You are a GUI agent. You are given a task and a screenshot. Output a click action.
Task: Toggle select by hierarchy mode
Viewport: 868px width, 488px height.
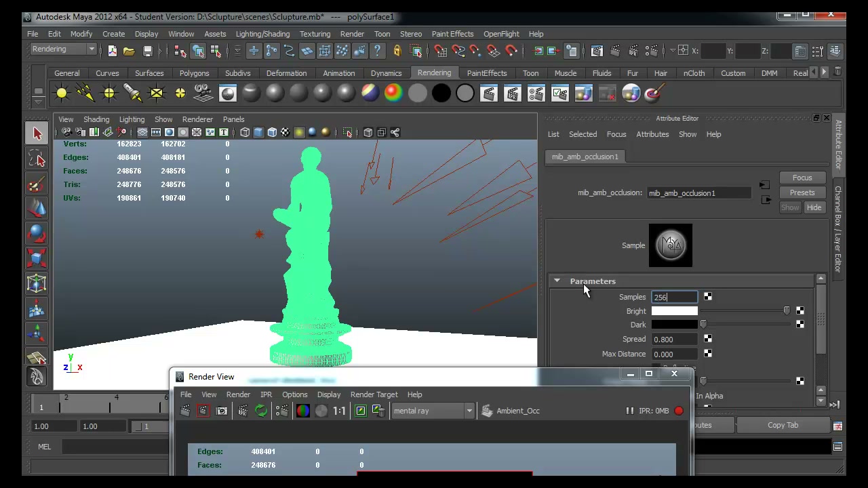[x=180, y=51]
